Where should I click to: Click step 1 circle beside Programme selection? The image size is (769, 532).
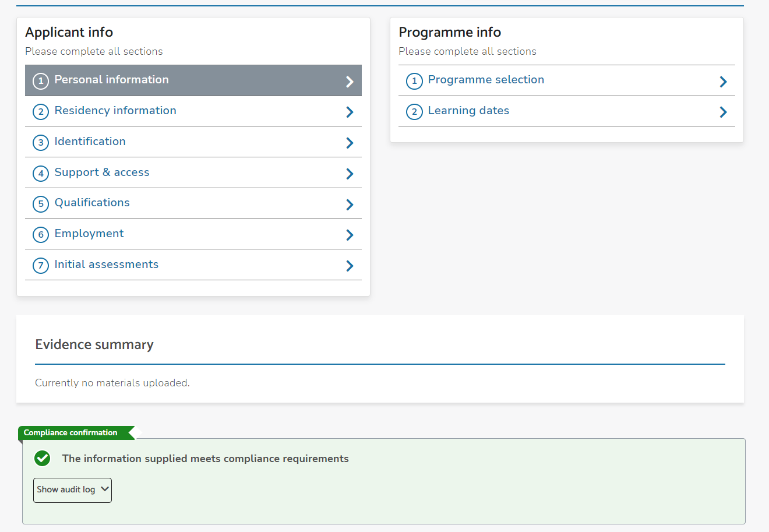point(414,81)
